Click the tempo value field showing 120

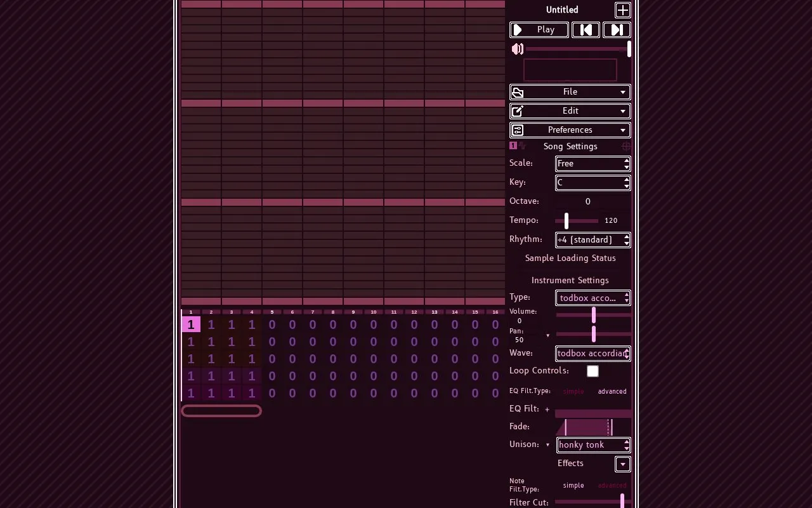[611, 220]
